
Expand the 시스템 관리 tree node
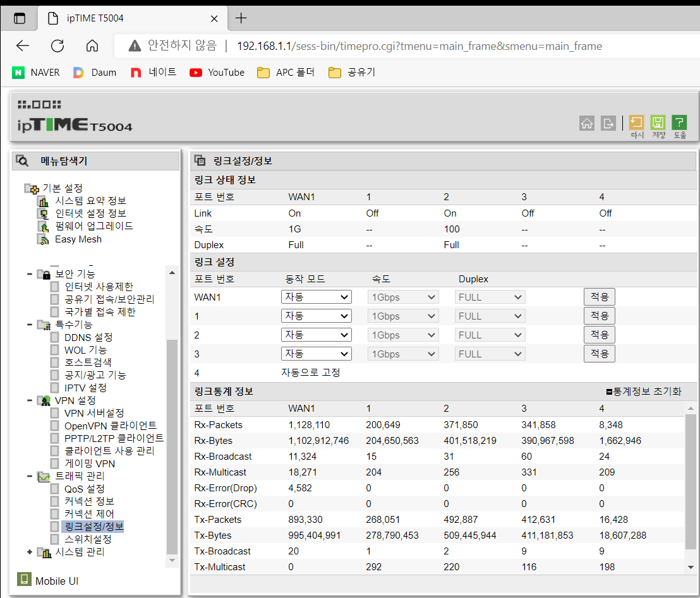[x=30, y=552]
